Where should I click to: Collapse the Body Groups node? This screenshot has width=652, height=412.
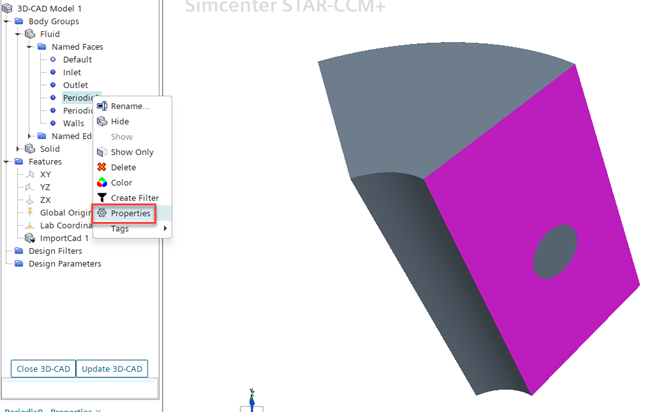point(7,21)
